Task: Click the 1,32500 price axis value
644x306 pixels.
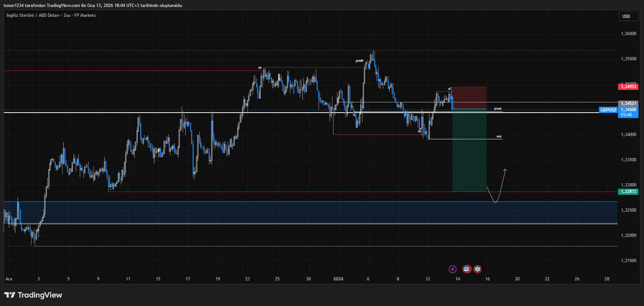Action: 628,210
